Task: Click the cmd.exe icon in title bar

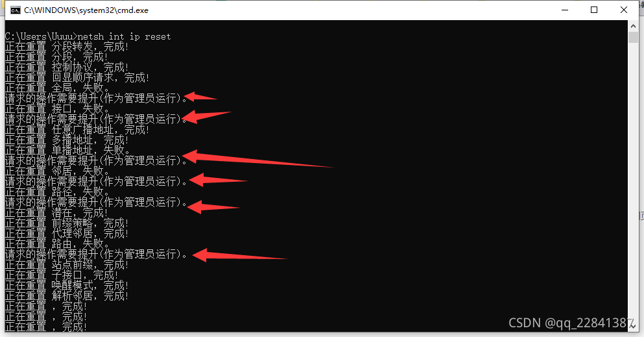Action: [15, 10]
